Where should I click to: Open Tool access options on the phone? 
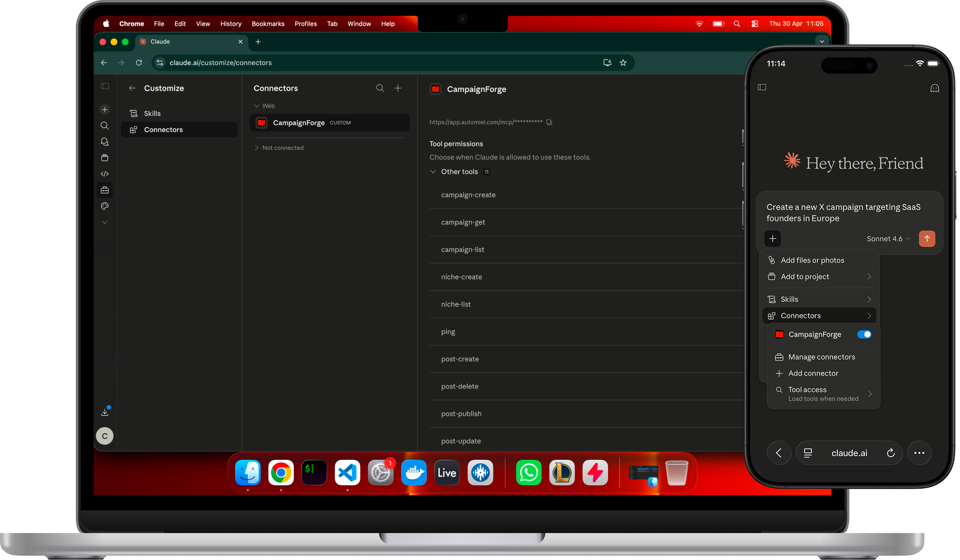(824, 393)
